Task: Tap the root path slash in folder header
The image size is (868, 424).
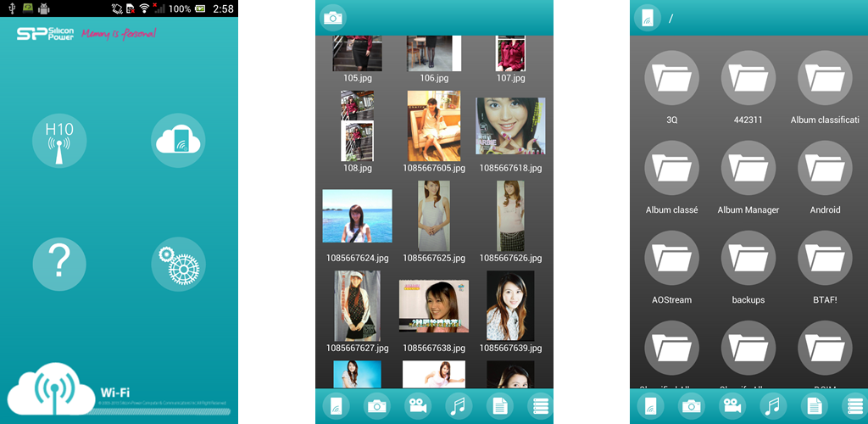Action: pyautogui.click(x=671, y=19)
